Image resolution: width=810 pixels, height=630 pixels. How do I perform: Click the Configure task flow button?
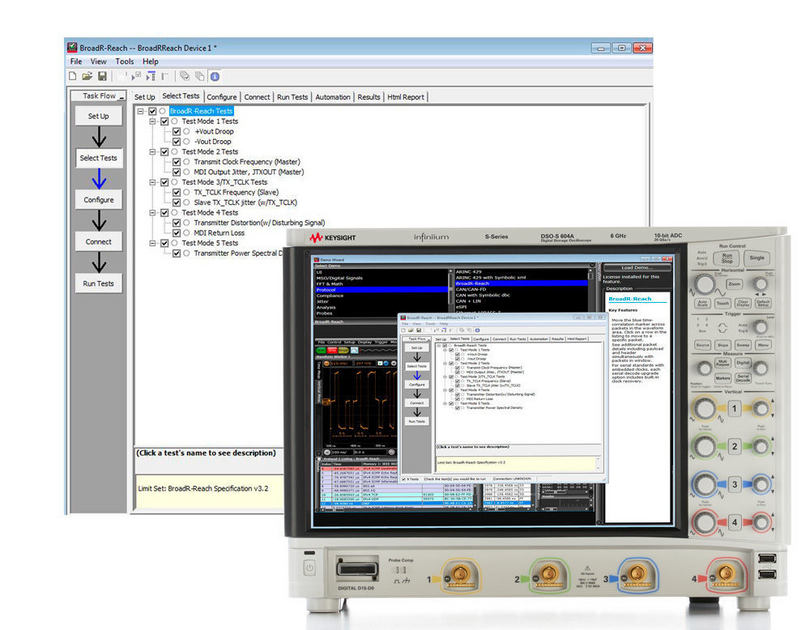coord(98,199)
